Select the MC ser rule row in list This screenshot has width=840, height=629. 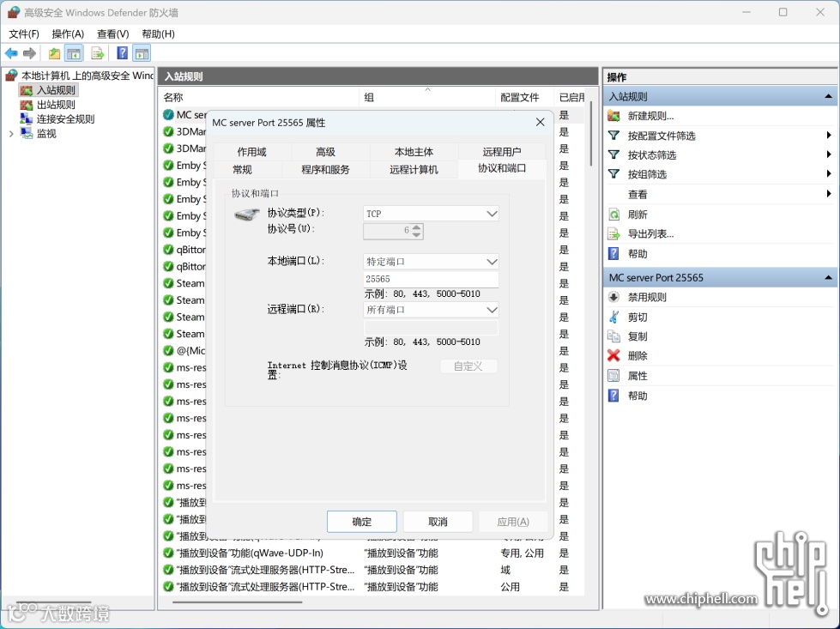(x=184, y=115)
